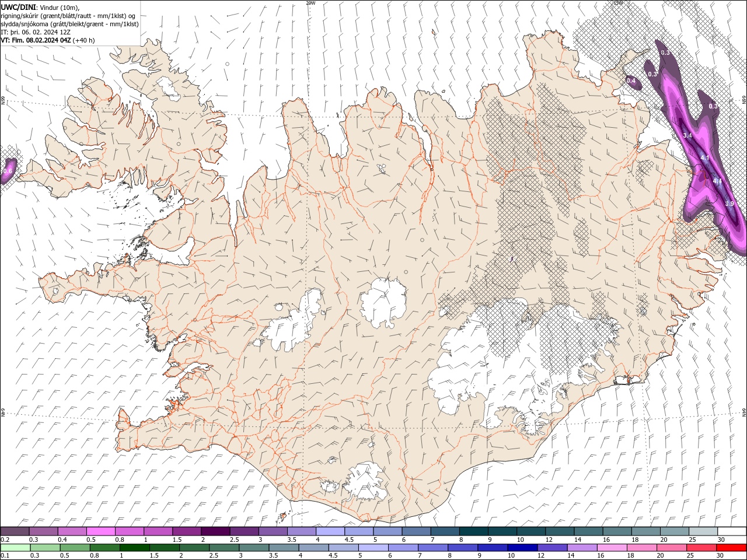Click the valid time line 'VT: Fim. 08.02.2024 04Z'
747x560 pixels.
click(x=35, y=40)
